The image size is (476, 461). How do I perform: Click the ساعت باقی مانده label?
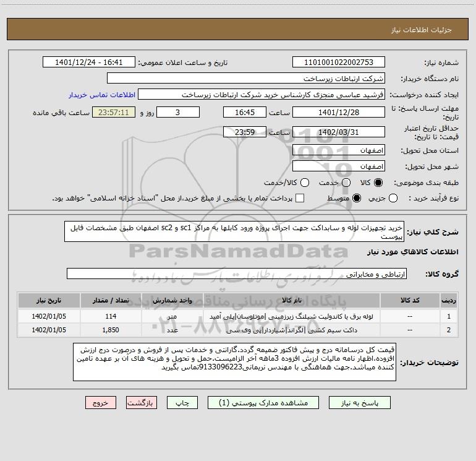(x=61, y=113)
